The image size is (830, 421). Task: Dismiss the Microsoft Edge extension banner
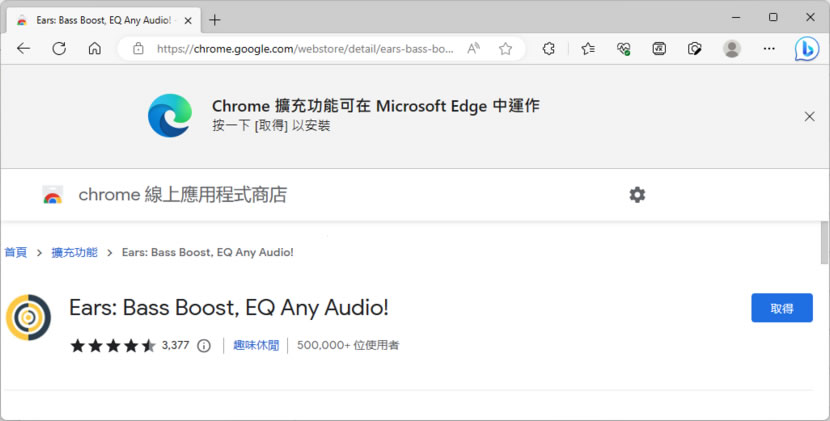pyautogui.click(x=809, y=117)
